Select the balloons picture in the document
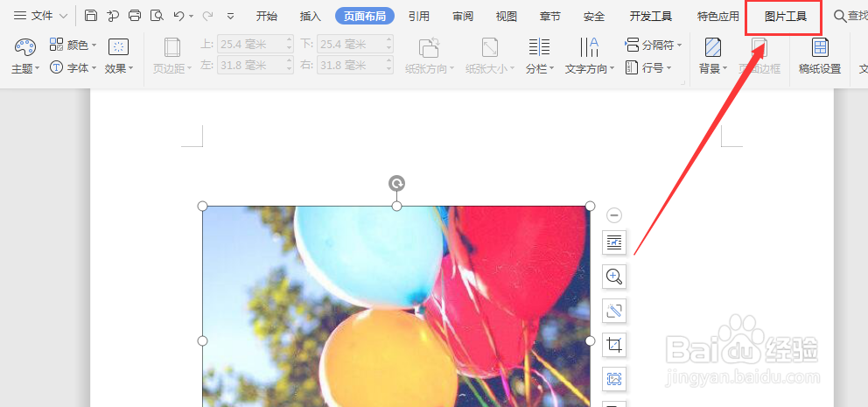 tap(396, 306)
